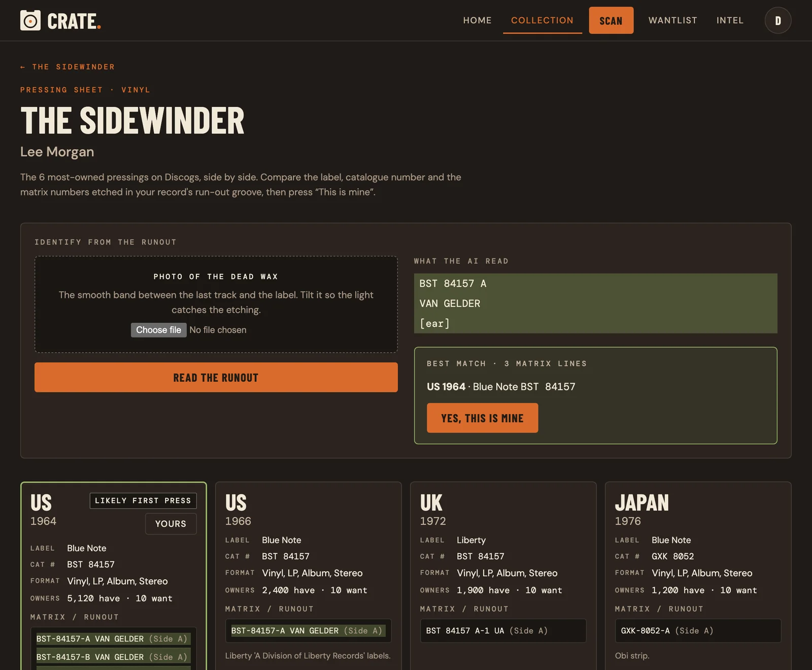Click matrix 'BST-84157-A VAN GELDER' in US 1964 card

(114, 639)
